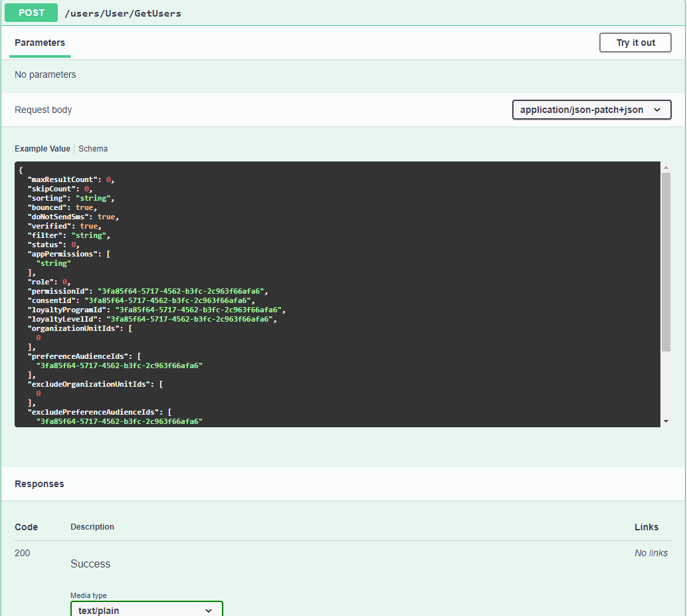Click the "loyaltyLevelId" key in example
The image size is (687, 616).
point(62,319)
